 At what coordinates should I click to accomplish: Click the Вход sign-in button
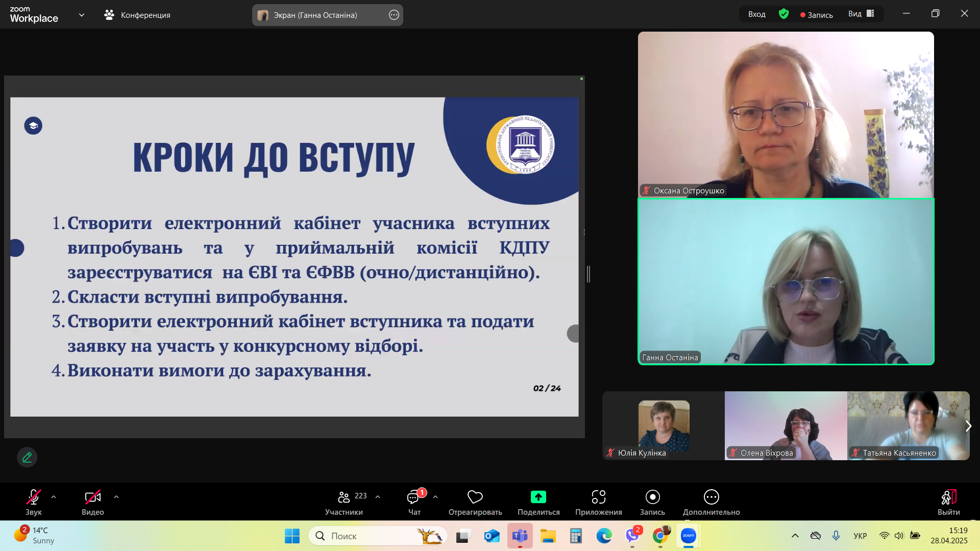tap(756, 14)
